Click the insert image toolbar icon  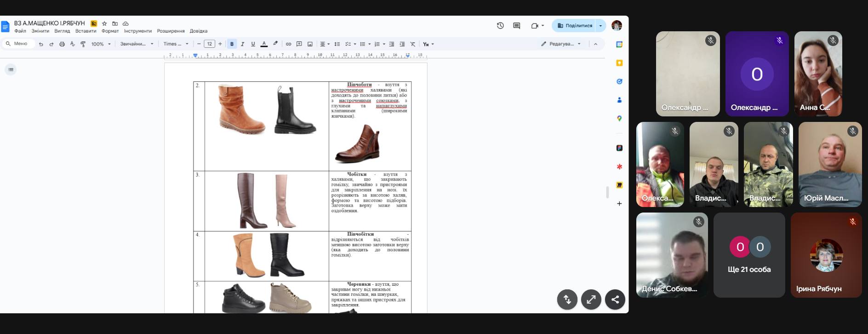click(x=310, y=44)
